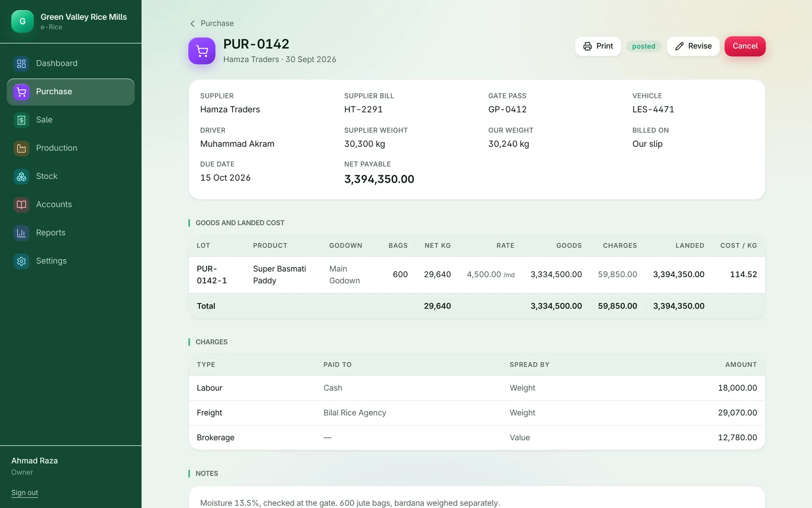Click the printer icon in Print button
Viewport: 812px width, 508px height.
coord(587,46)
